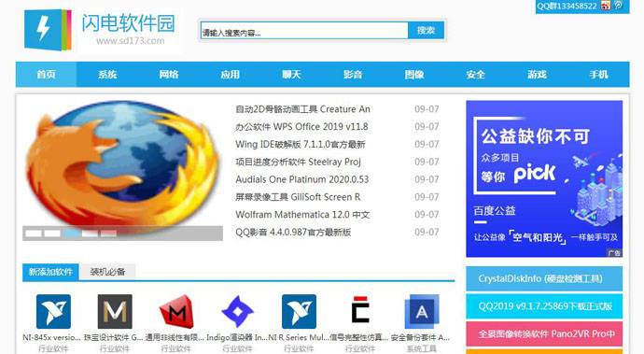Image resolution: width=644 pixels, height=354 pixels.
Task: Click Pano2VR Pro sidebar button
Action: coord(544,333)
